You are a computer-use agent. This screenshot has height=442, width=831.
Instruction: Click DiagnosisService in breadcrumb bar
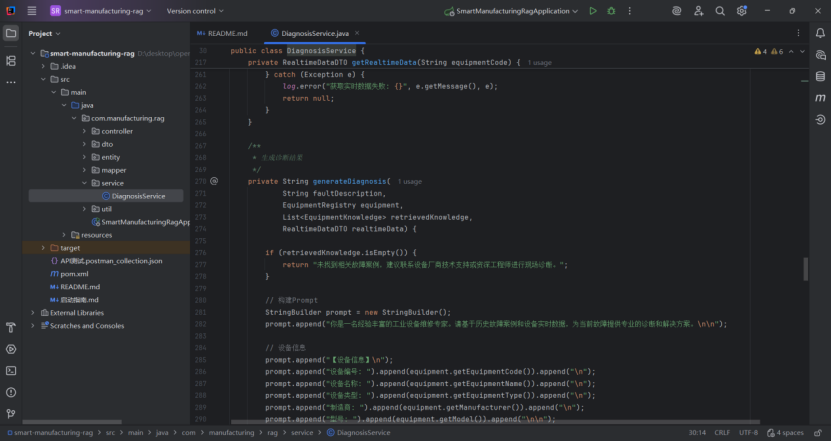click(x=359, y=432)
